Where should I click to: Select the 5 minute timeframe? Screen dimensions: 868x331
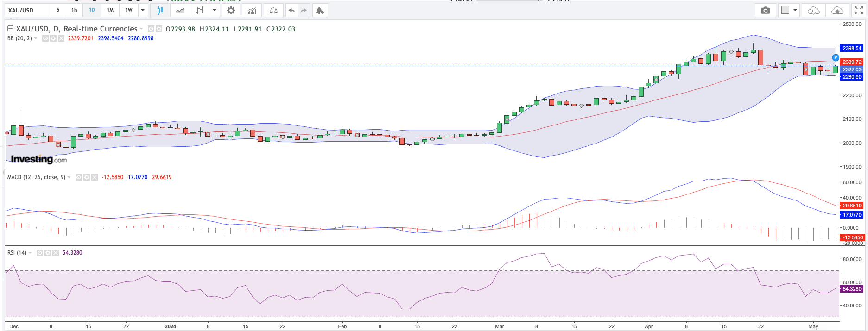[58, 10]
